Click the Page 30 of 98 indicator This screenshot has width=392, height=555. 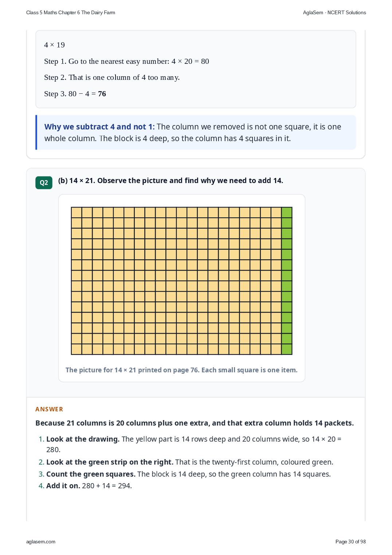pyautogui.click(x=350, y=542)
